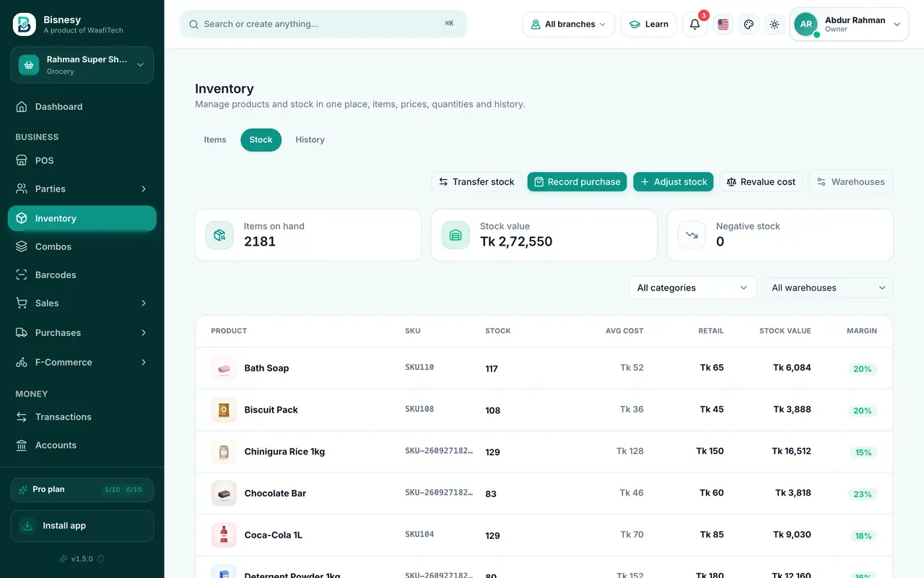Toggle light mode sun icon
Image resolution: width=924 pixels, height=578 pixels.
(x=775, y=24)
